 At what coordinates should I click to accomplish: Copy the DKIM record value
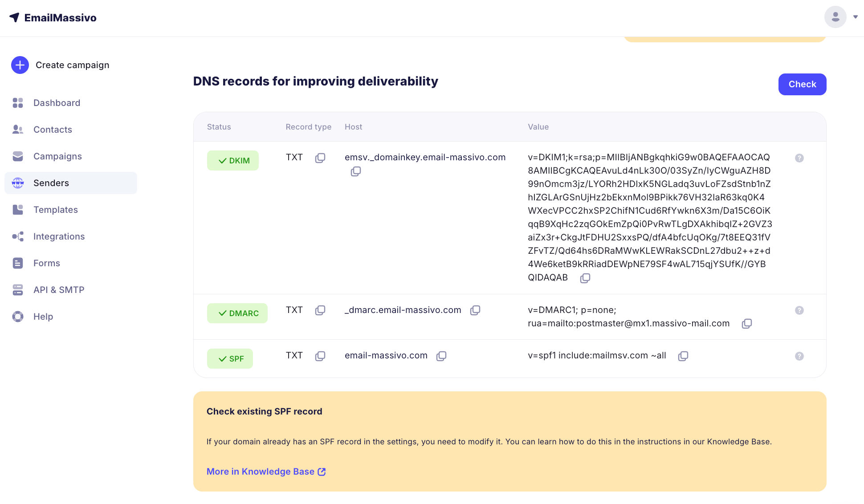click(585, 278)
